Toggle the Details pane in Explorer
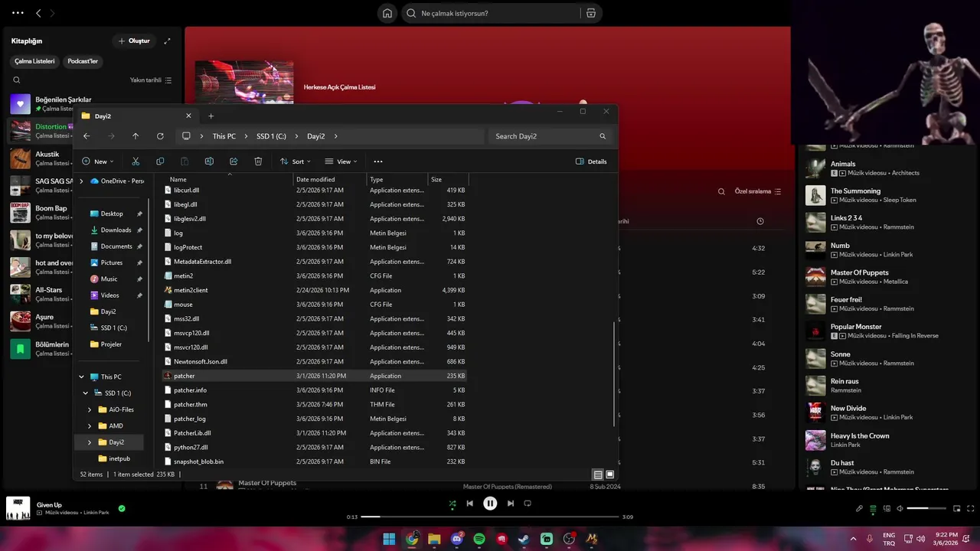Image resolution: width=980 pixels, height=551 pixels. tap(591, 161)
